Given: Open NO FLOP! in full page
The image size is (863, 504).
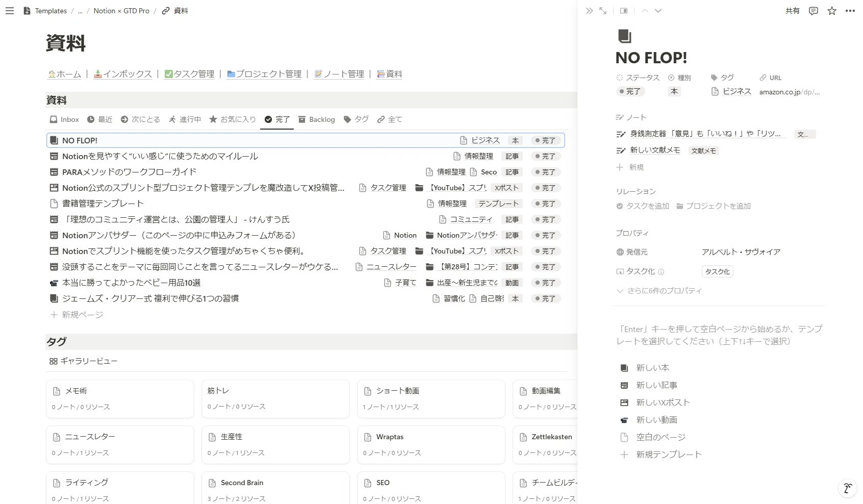Looking at the screenshot, I should pos(603,11).
